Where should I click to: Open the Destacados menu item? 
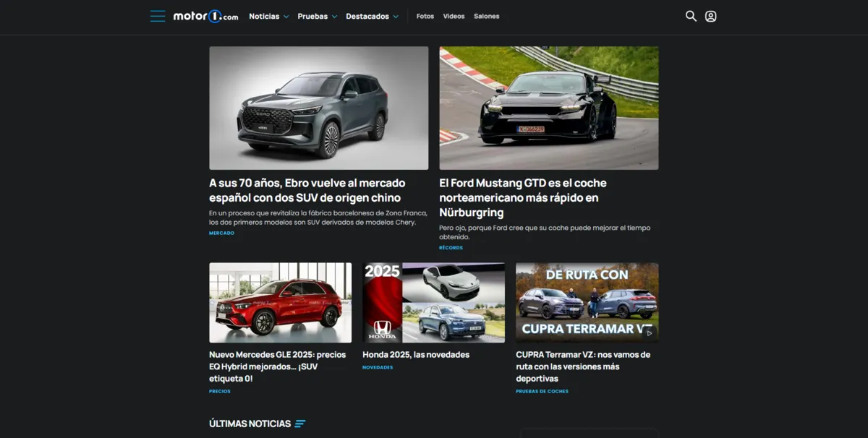pyautogui.click(x=367, y=16)
